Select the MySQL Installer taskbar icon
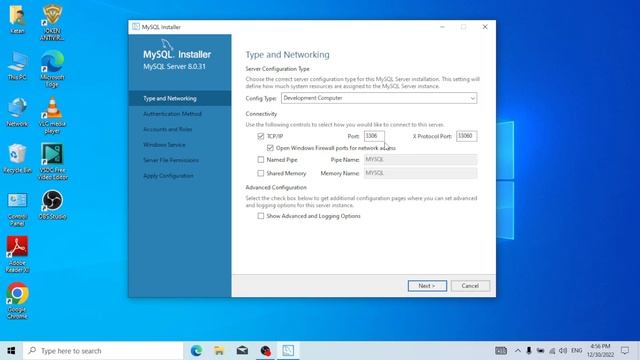This screenshot has height=360, width=640. pos(288,351)
